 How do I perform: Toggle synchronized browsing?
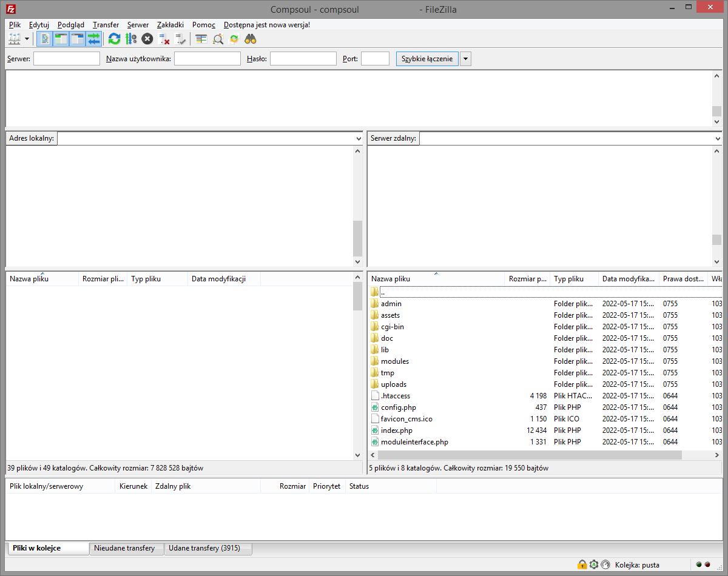235,38
